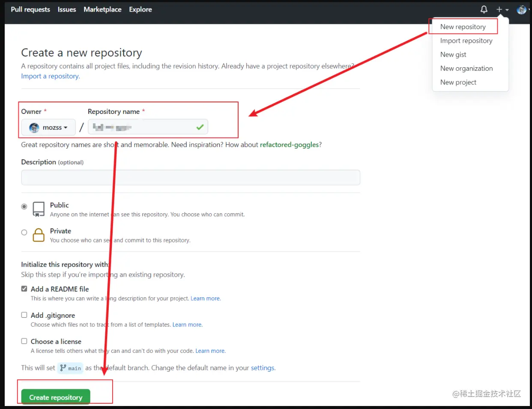The height and width of the screenshot is (409, 532).
Task: Open Issues in the header
Action: (67, 9)
